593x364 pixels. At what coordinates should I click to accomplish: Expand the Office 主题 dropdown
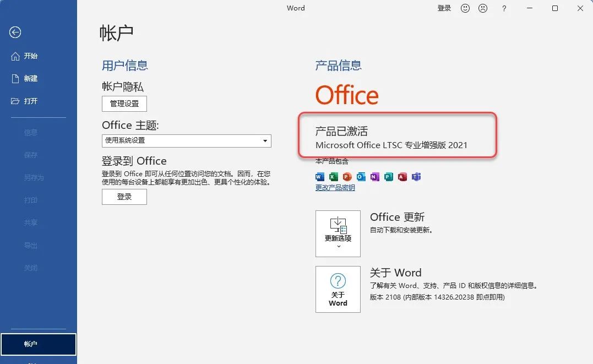click(187, 140)
